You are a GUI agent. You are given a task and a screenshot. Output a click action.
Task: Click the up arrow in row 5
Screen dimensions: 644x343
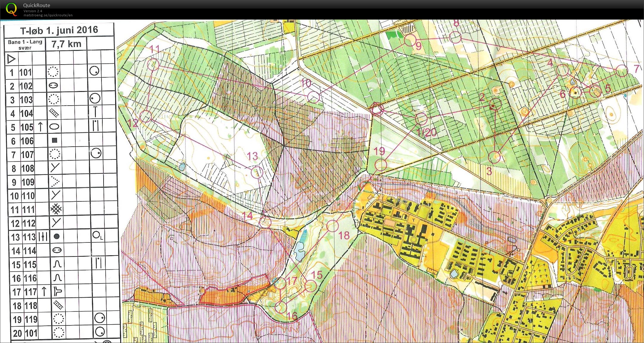pos(40,127)
